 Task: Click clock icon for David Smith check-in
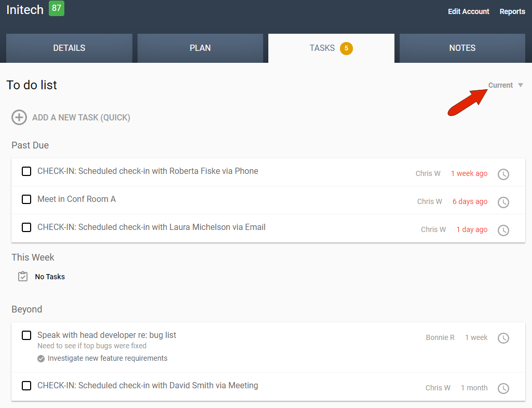[503, 388]
